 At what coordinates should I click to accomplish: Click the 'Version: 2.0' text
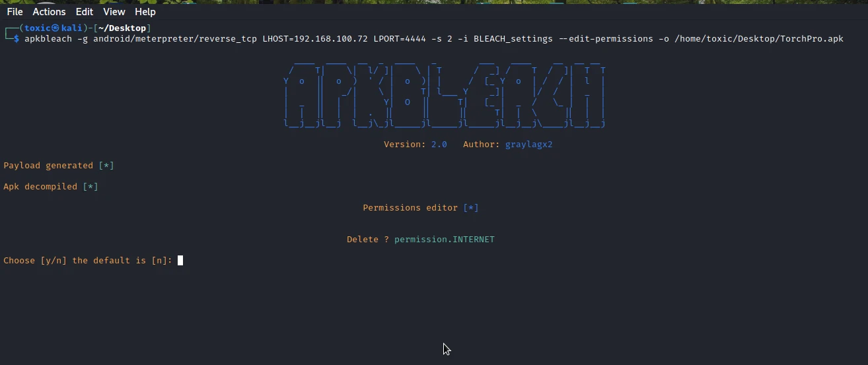(416, 145)
